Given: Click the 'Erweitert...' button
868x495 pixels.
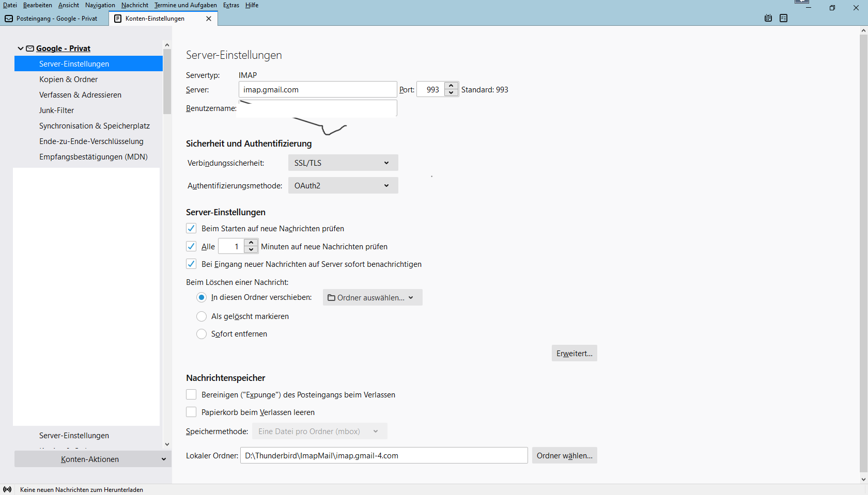Looking at the screenshot, I should [575, 353].
